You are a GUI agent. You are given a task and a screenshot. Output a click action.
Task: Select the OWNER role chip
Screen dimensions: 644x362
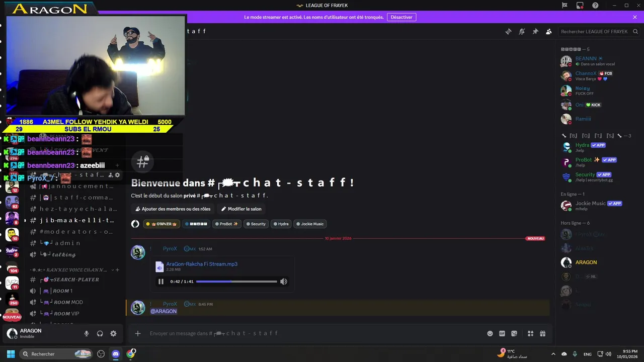point(162,224)
